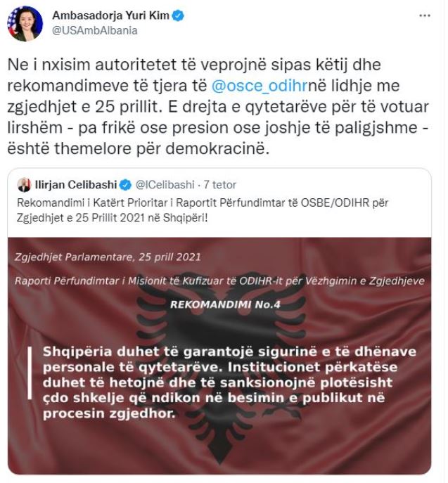Open the quoted tweet text about Rekomandimi i Katërt
This screenshot has width=448, height=483.
click(x=203, y=210)
